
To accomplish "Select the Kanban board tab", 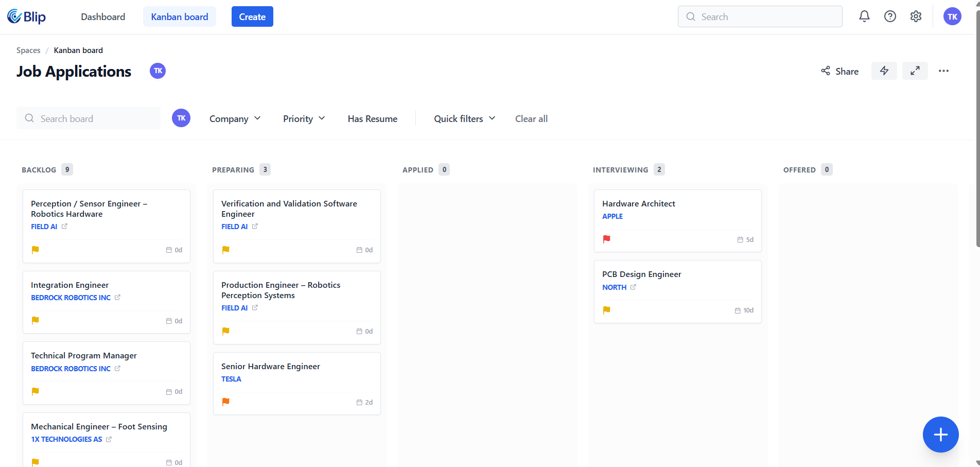I will [179, 16].
